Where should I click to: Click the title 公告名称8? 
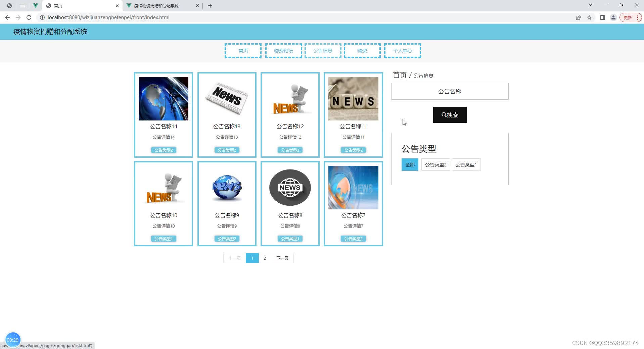(290, 215)
